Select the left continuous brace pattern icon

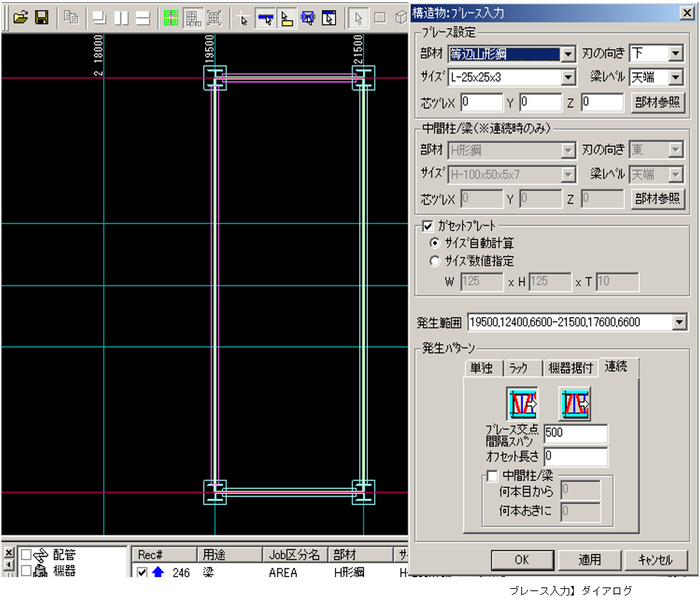pos(522,402)
